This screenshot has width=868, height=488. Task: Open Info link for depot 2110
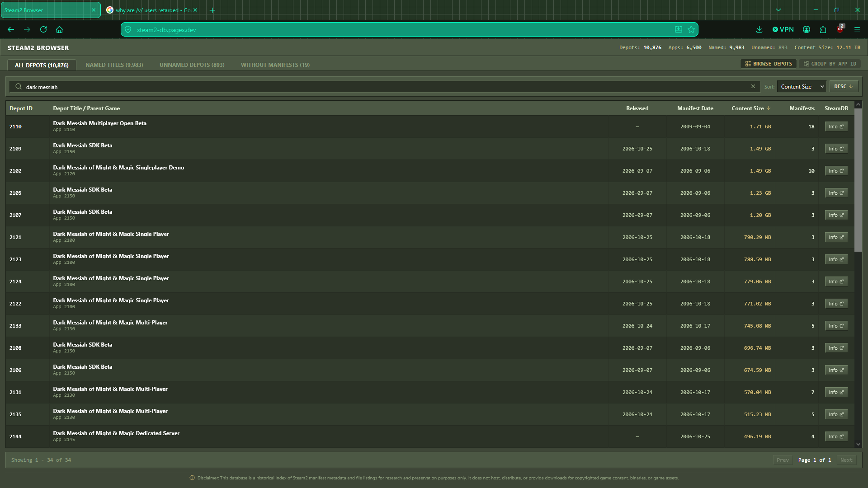[x=836, y=127]
